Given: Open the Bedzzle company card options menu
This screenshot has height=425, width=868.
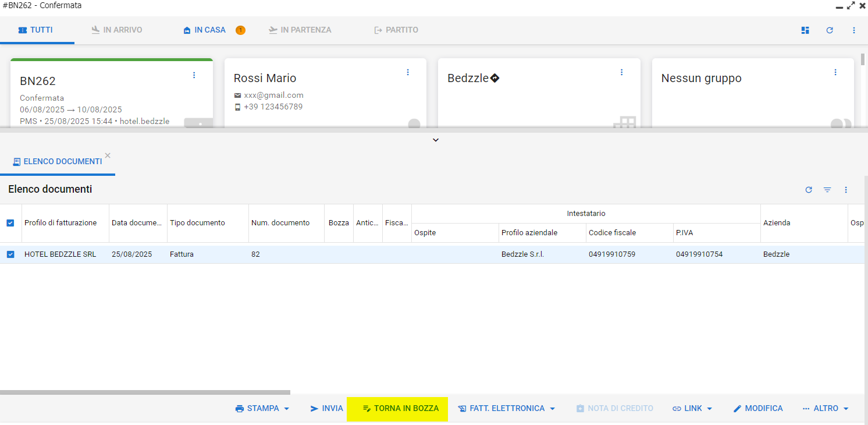Looking at the screenshot, I should tap(621, 72).
